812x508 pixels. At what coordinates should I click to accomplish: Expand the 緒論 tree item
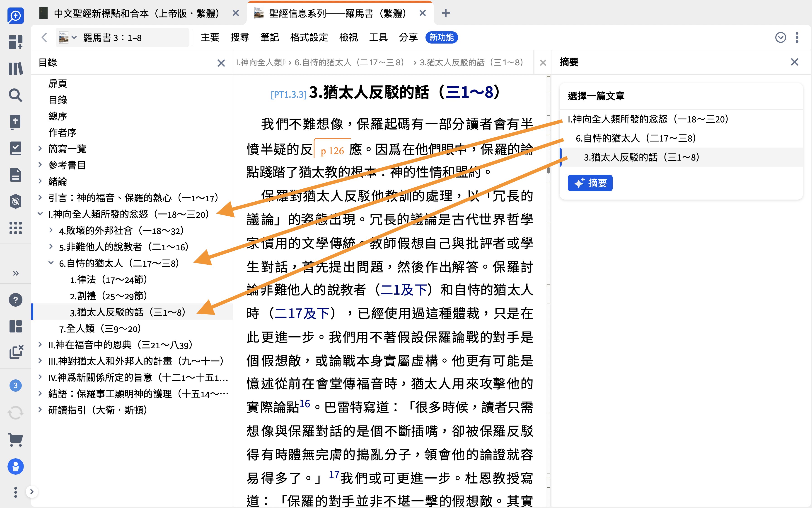coord(40,181)
